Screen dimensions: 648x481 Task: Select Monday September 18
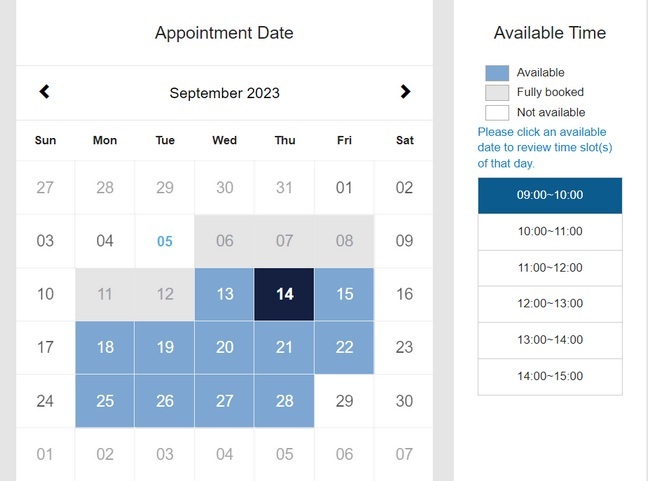click(105, 348)
